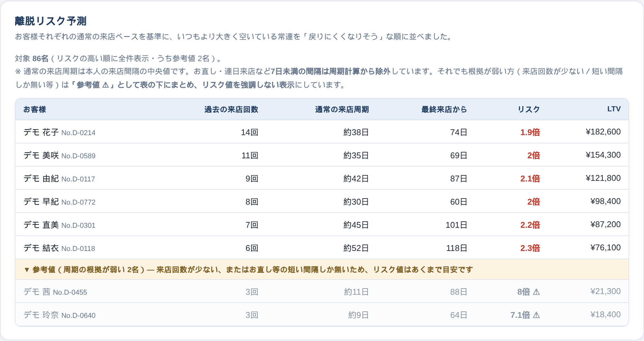Click the 64日 since-last-visit value
Screen dimensions: 644x341
click(459, 315)
